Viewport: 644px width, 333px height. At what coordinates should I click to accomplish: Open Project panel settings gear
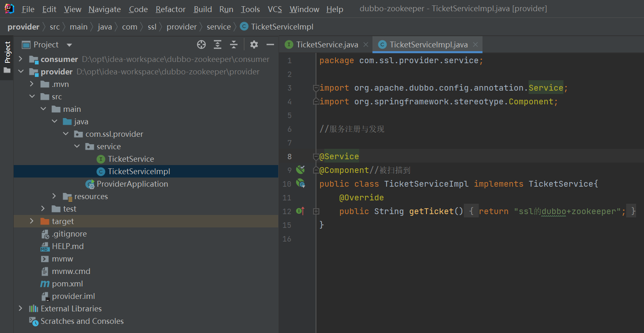[254, 44]
